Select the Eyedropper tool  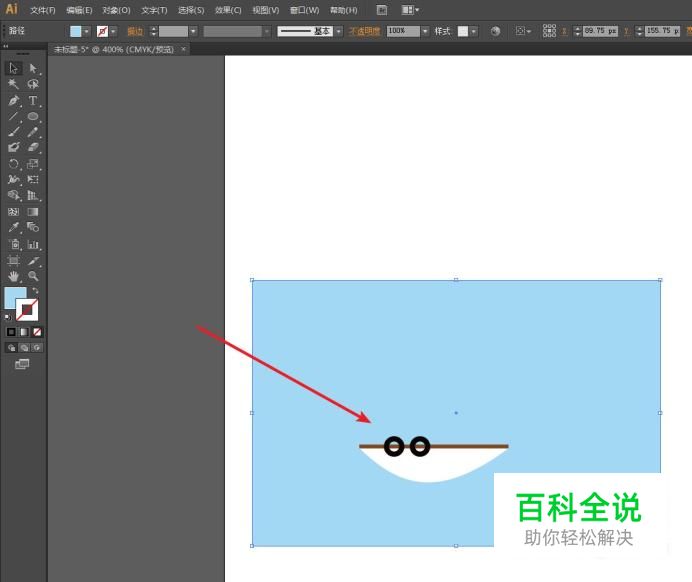[x=13, y=227]
